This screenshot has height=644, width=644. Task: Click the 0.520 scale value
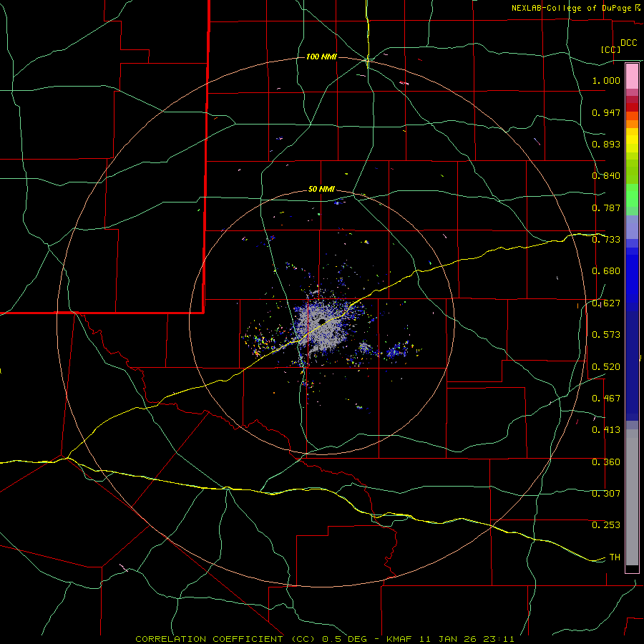(x=606, y=367)
